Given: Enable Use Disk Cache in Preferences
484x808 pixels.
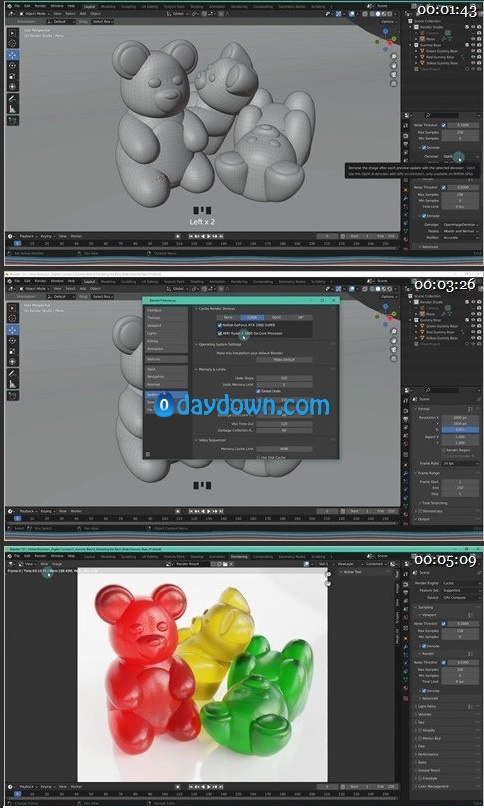Looking at the screenshot, I should 258,457.
